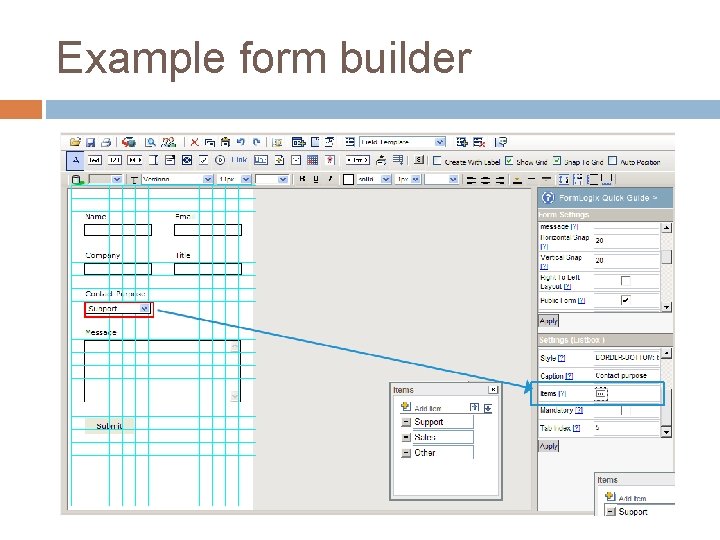
Task: Open the FormLogix Quick Guide link
Action: coord(608,198)
